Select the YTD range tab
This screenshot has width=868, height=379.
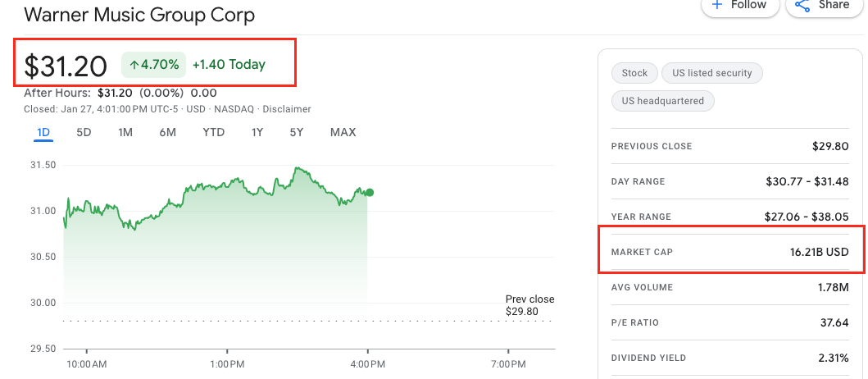point(213,132)
